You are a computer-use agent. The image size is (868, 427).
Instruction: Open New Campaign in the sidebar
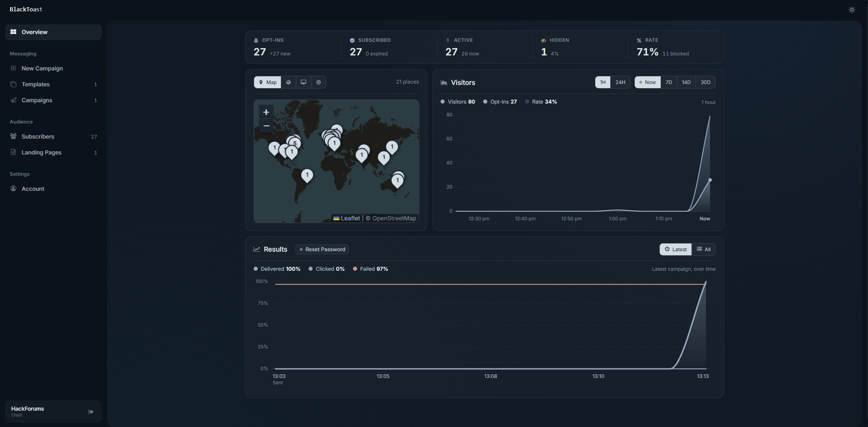point(54,69)
